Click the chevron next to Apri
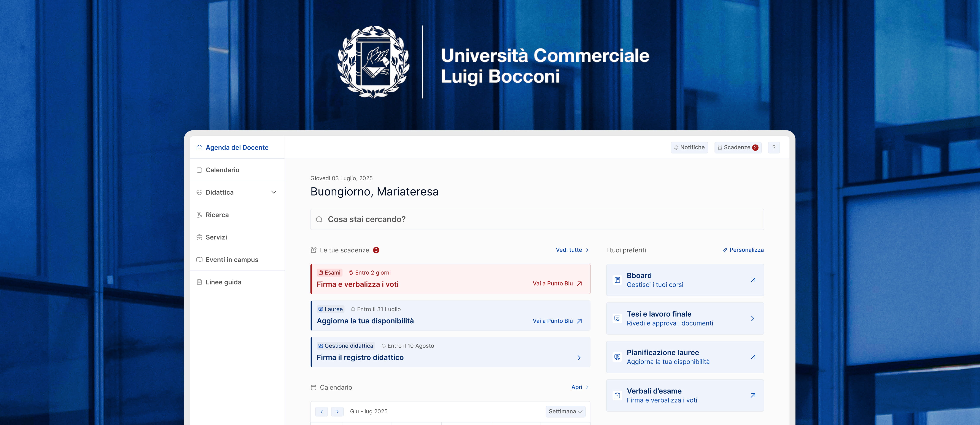980x425 pixels. 587,387
